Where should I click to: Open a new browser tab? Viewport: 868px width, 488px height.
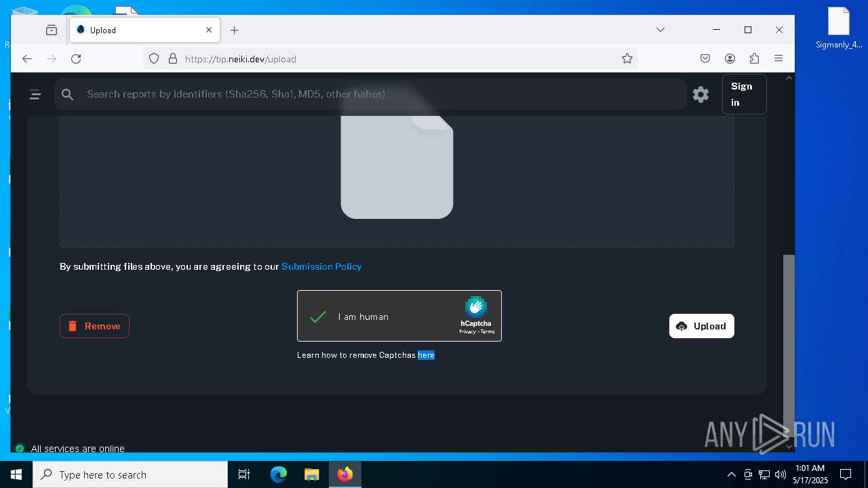coord(234,30)
